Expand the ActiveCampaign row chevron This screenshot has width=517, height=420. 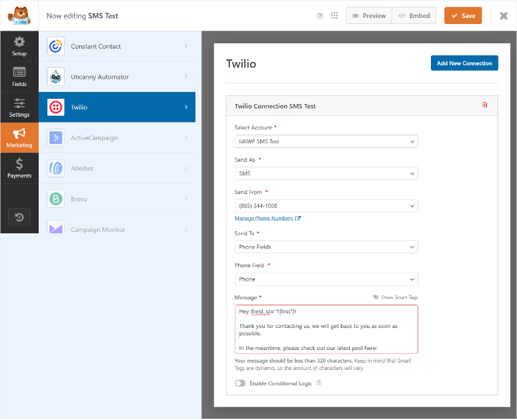click(x=186, y=138)
